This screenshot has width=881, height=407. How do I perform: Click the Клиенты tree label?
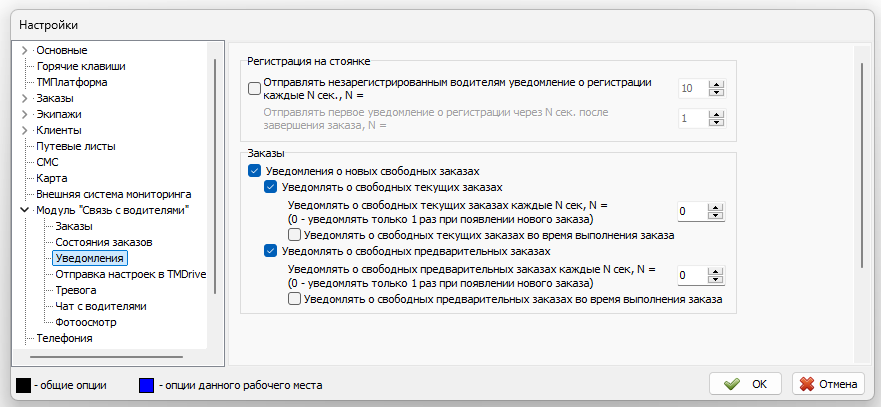(x=59, y=131)
